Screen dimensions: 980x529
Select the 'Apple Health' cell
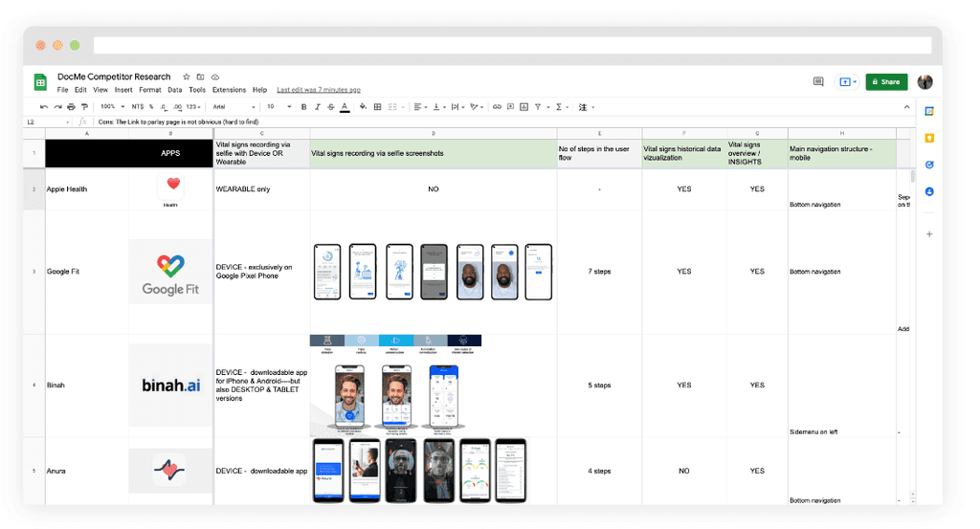[x=87, y=189]
